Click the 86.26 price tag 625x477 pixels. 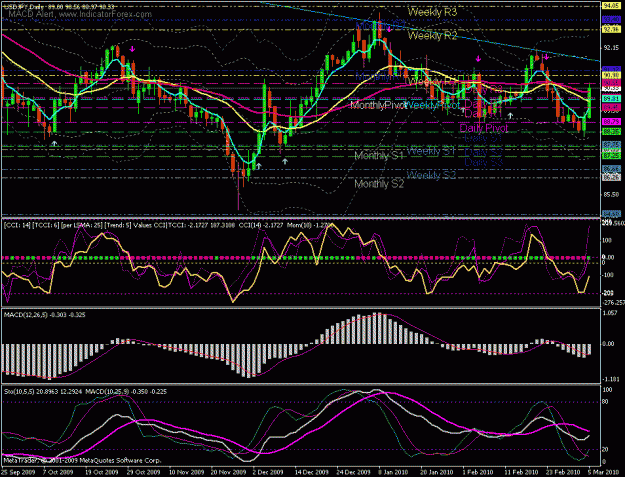tap(611, 177)
